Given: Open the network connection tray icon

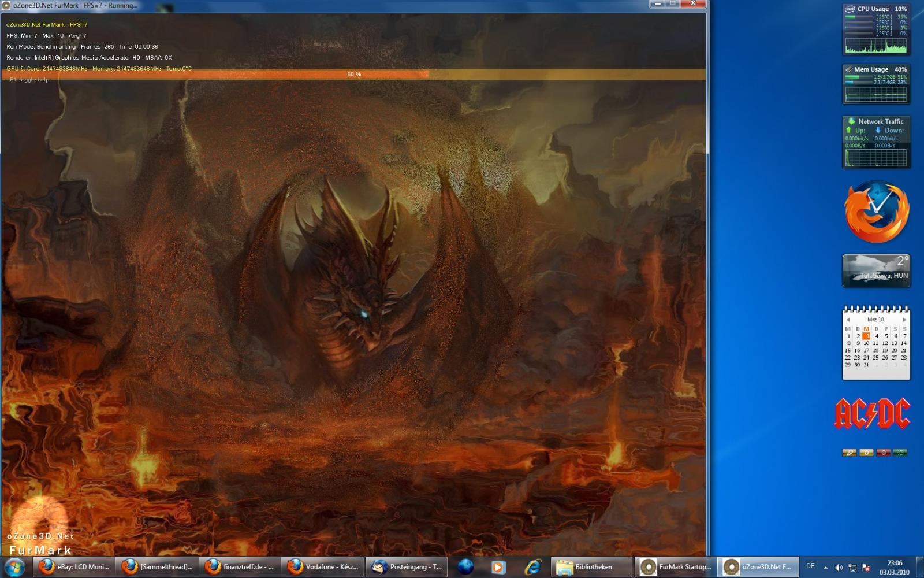Looking at the screenshot, I should pos(852,568).
